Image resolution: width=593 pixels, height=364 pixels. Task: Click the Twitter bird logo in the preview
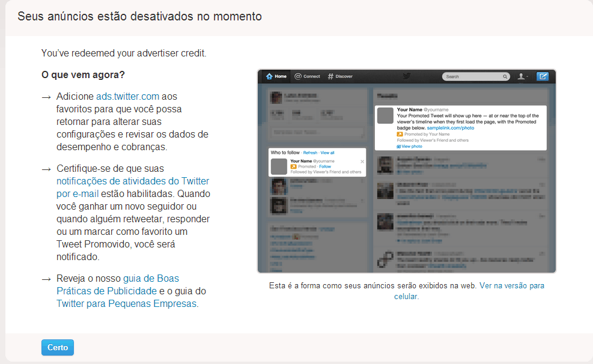tap(407, 76)
